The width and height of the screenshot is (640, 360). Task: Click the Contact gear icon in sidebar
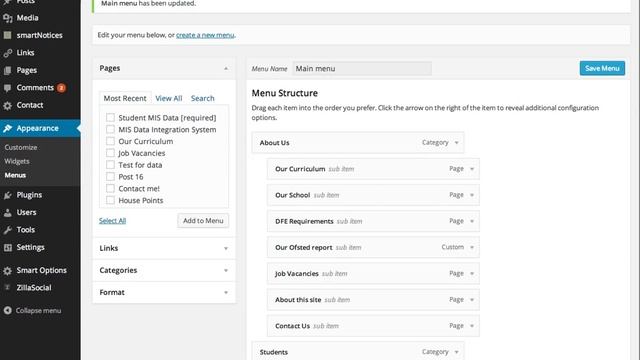(x=7, y=106)
